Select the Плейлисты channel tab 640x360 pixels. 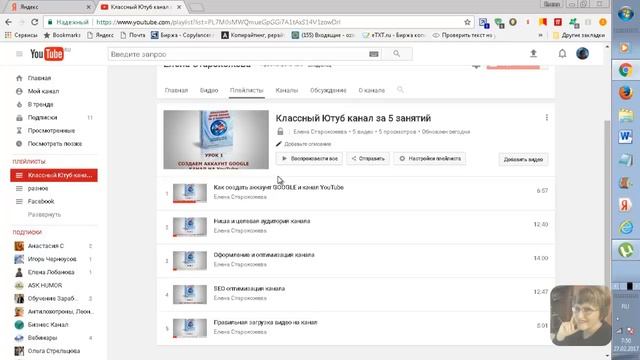(x=247, y=90)
